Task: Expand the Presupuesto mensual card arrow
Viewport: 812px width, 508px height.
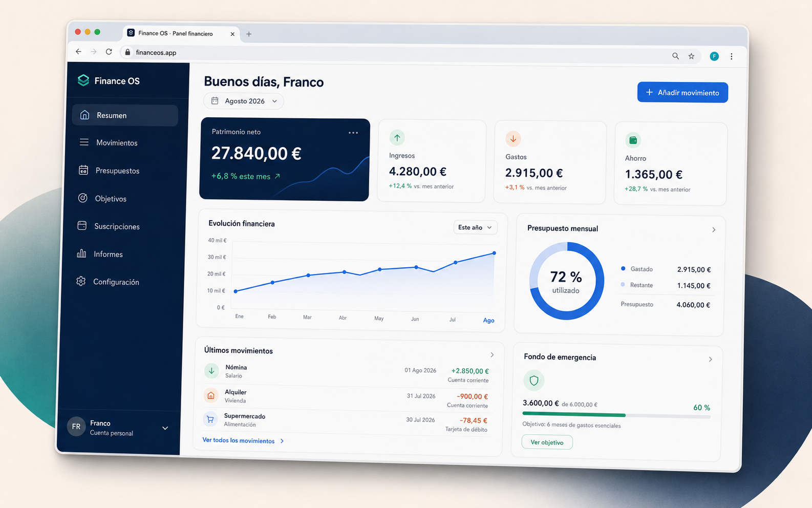Action: (x=714, y=230)
